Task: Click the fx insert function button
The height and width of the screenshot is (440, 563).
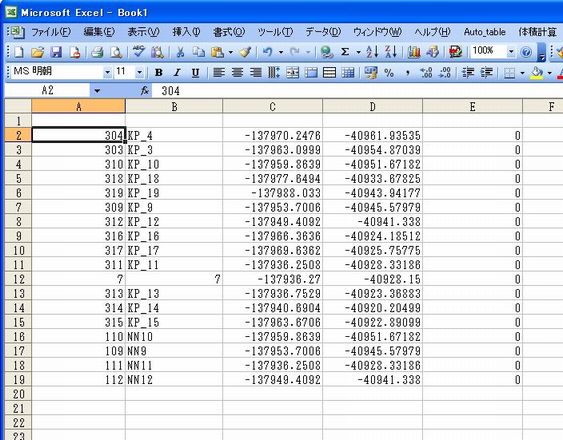Action: pyautogui.click(x=145, y=91)
